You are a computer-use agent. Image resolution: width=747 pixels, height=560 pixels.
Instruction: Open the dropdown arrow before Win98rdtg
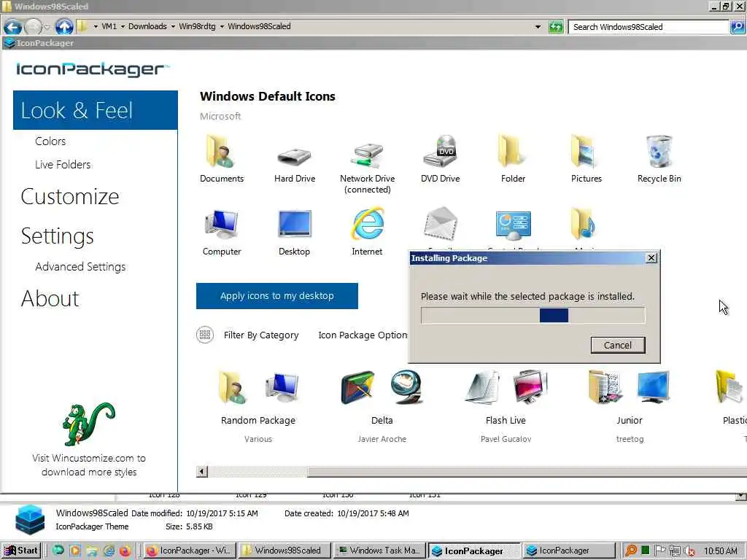[172, 27]
